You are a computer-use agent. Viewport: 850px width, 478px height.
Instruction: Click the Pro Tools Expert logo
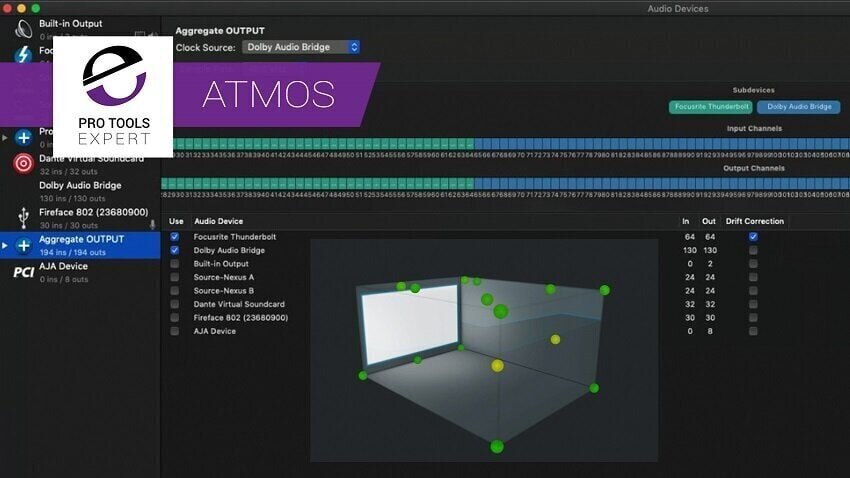click(113, 97)
